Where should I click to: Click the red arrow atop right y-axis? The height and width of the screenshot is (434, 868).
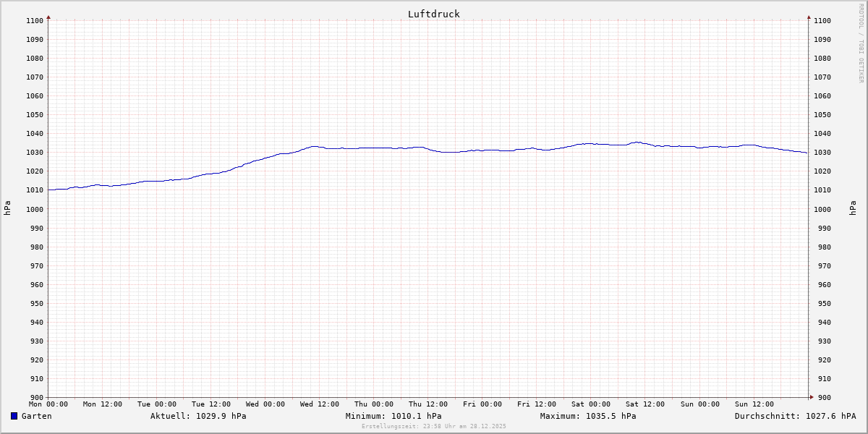click(x=809, y=17)
